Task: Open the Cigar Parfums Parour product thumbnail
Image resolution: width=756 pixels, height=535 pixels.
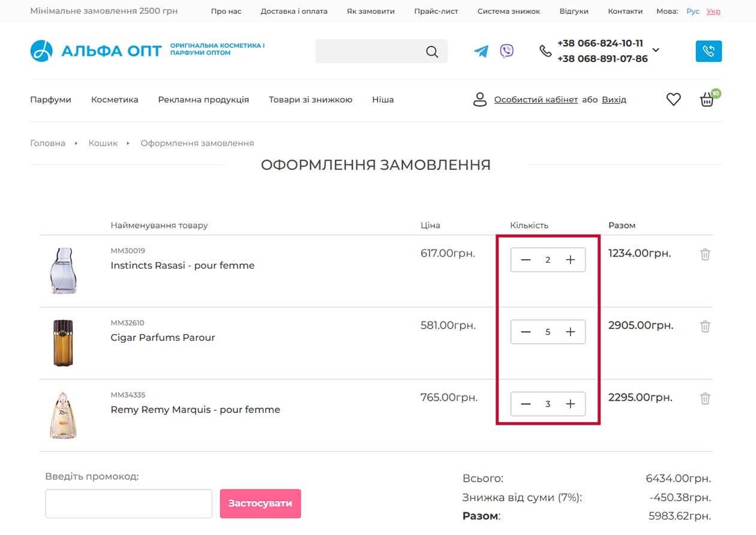Action: point(63,342)
